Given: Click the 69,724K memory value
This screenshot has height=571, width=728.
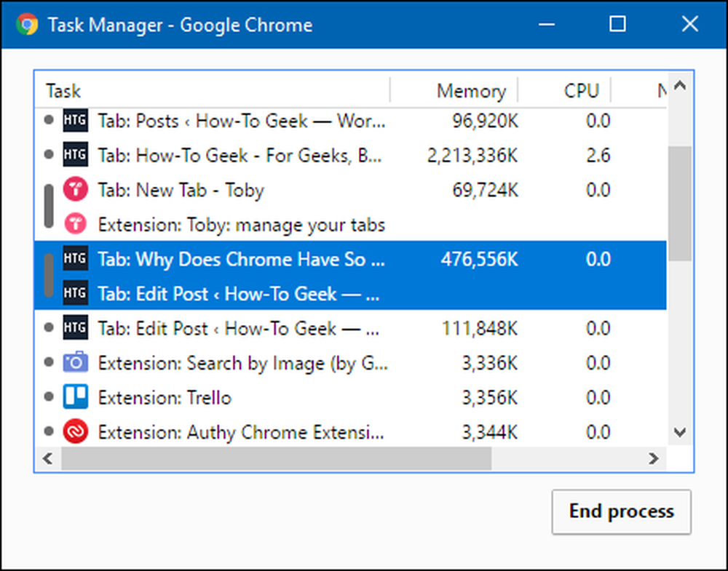Looking at the screenshot, I should pyautogui.click(x=485, y=190).
